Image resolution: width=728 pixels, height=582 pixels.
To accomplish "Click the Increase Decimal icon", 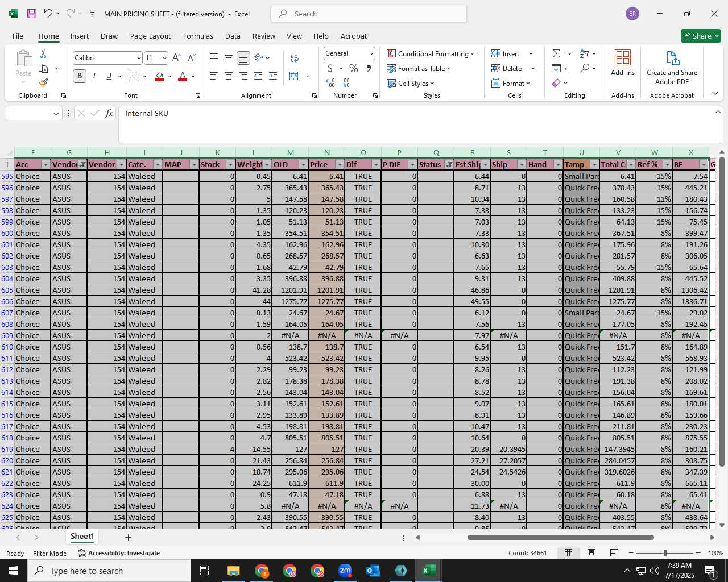I will point(330,83).
